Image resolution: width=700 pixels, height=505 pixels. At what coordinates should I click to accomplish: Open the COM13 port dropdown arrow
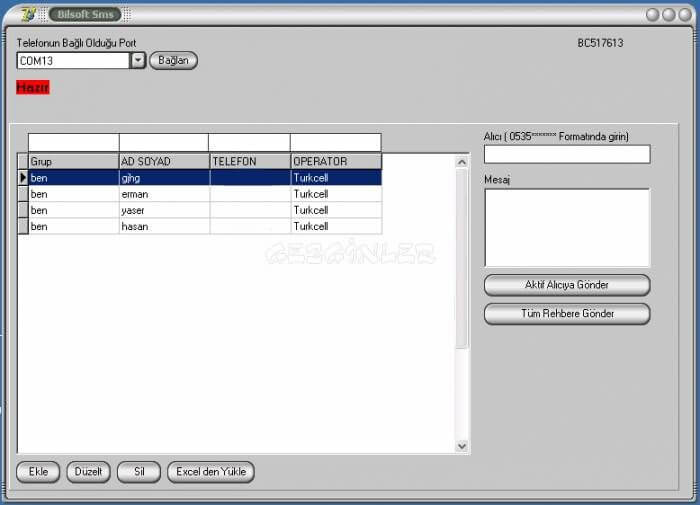click(x=138, y=61)
